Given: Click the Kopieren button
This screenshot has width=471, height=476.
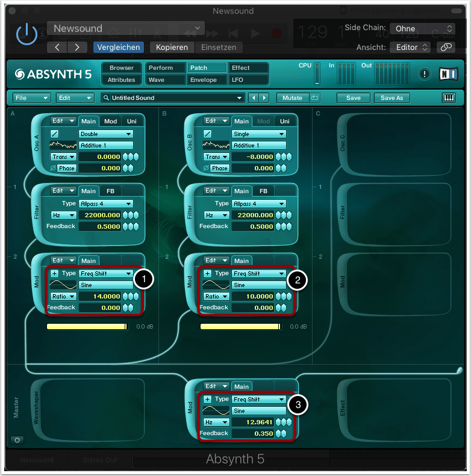Looking at the screenshot, I should (x=172, y=48).
